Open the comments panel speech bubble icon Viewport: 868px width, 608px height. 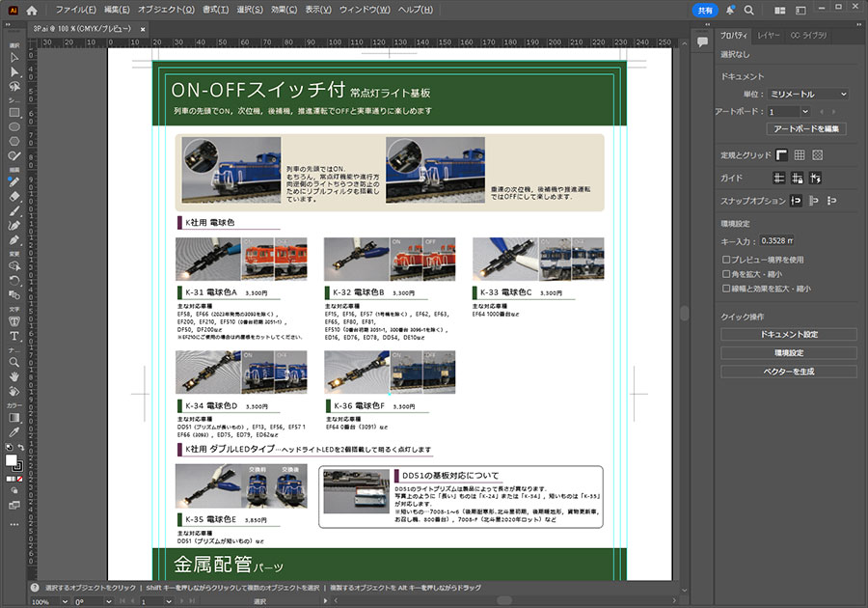coord(702,41)
